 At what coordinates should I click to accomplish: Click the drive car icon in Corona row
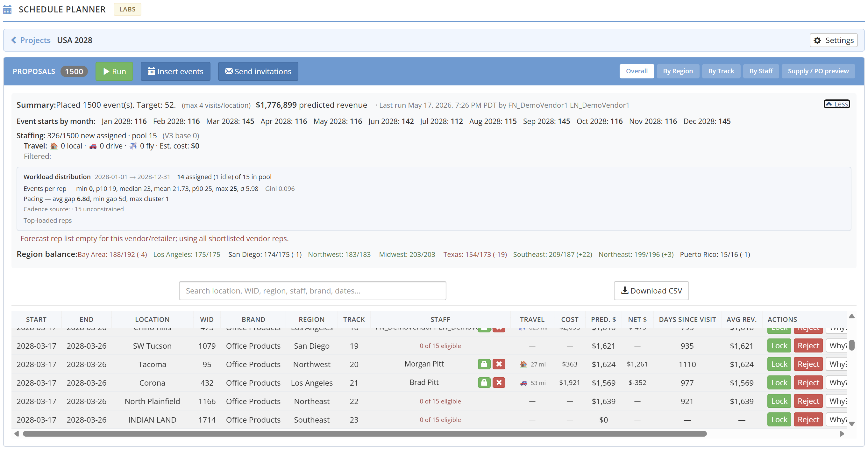point(523,383)
